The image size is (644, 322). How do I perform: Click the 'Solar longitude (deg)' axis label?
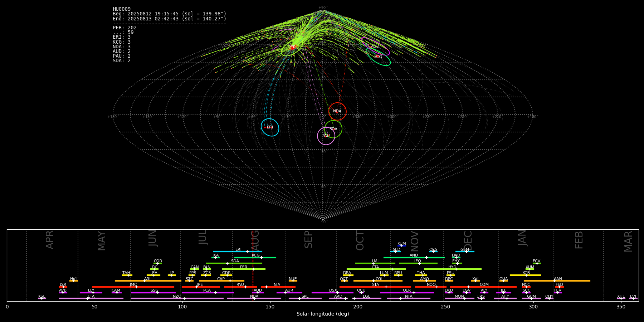tap(323, 314)
